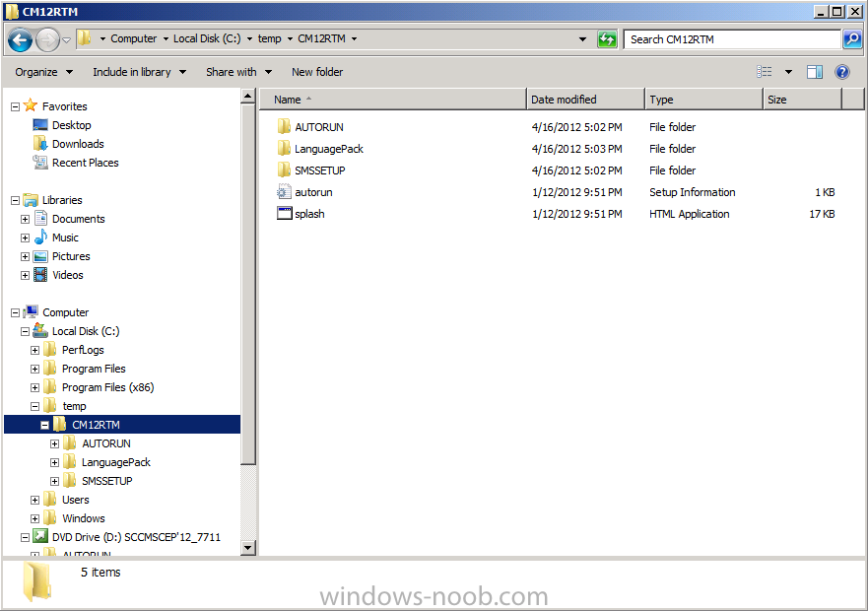Image resolution: width=868 pixels, height=611 pixels.
Task: Open Recent Places in Favorites
Action: click(x=86, y=163)
